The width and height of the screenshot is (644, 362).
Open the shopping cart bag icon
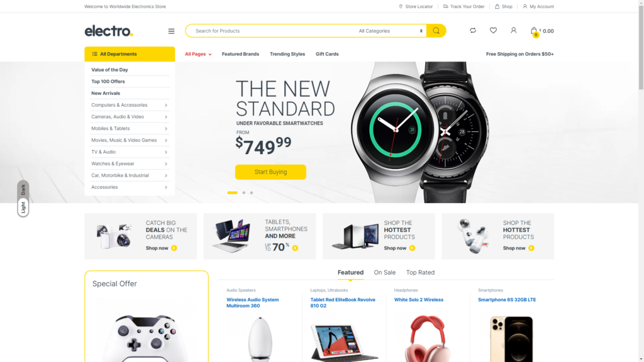pyautogui.click(x=533, y=31)
